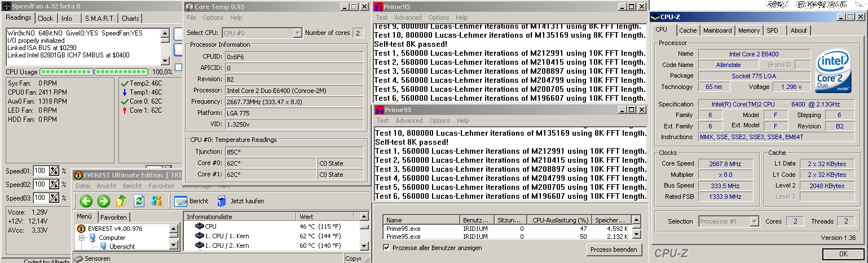The image size is (868, 263).
Task: Go back with EVEREST green left arrow
Action: 86,201
